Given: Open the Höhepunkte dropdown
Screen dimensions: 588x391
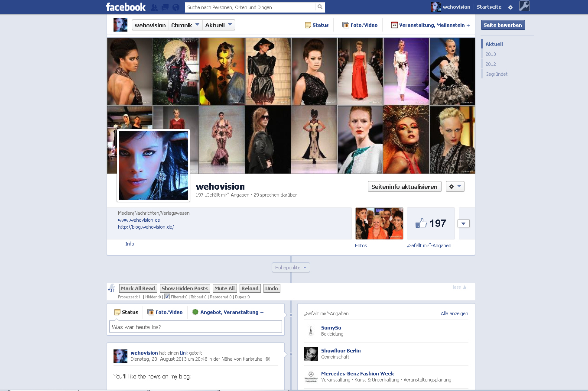Looking at the screenshot, I should pos(291,268).
